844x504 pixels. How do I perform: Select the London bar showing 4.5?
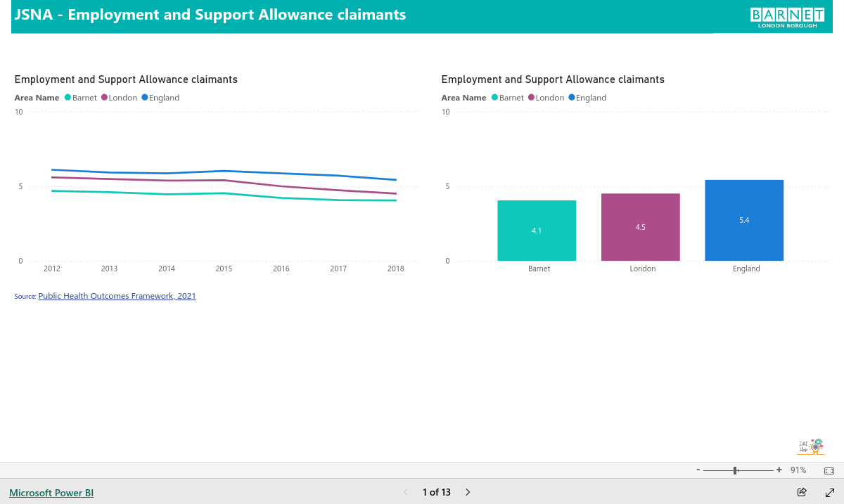[641, 227]
